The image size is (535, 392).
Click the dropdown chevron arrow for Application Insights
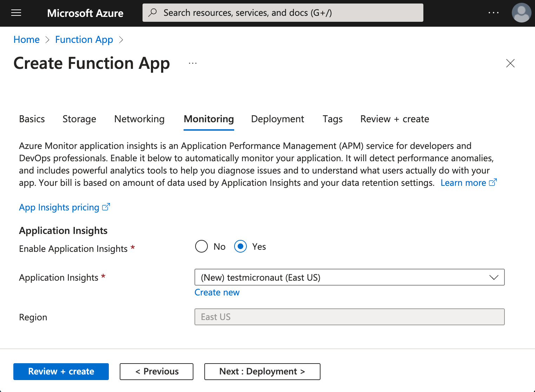click(x=494, y=277)
